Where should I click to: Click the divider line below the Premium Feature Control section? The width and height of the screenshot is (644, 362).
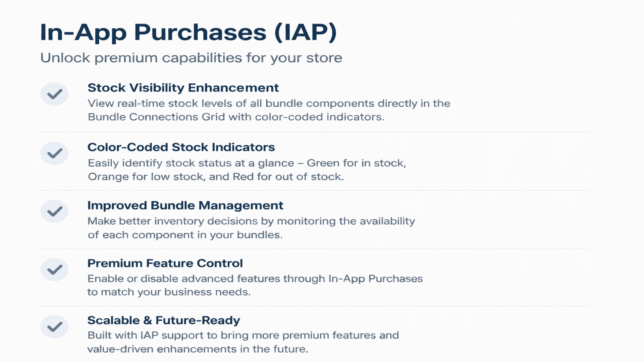[x=315, y=306]
